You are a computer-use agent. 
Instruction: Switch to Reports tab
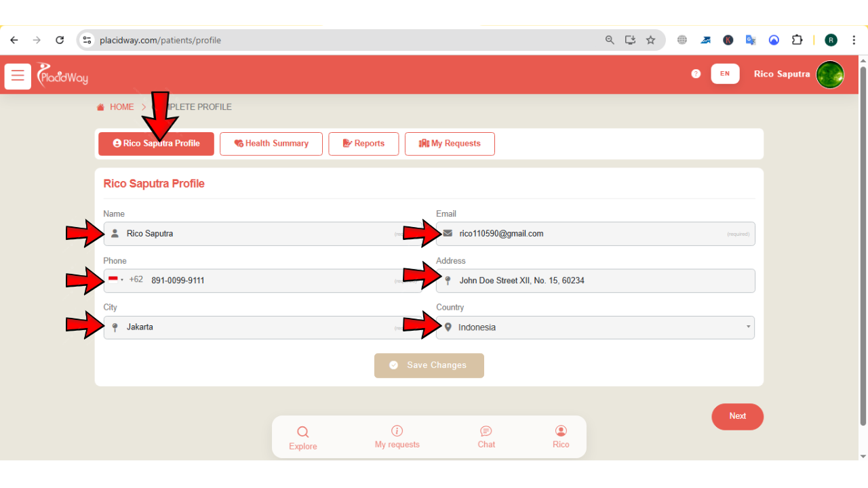pos(363,144)
